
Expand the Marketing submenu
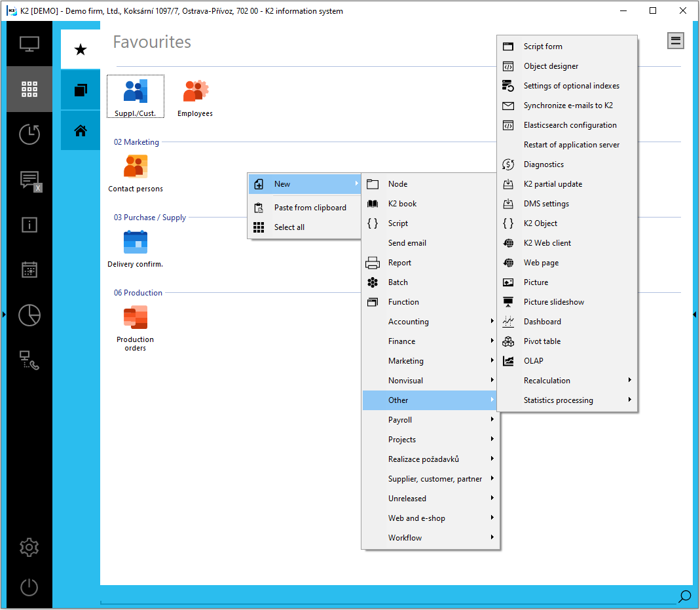[x=430, y=361]
